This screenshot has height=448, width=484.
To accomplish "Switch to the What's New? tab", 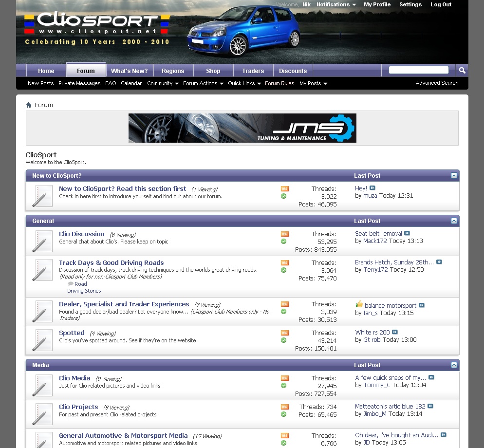I will point(129,71).
